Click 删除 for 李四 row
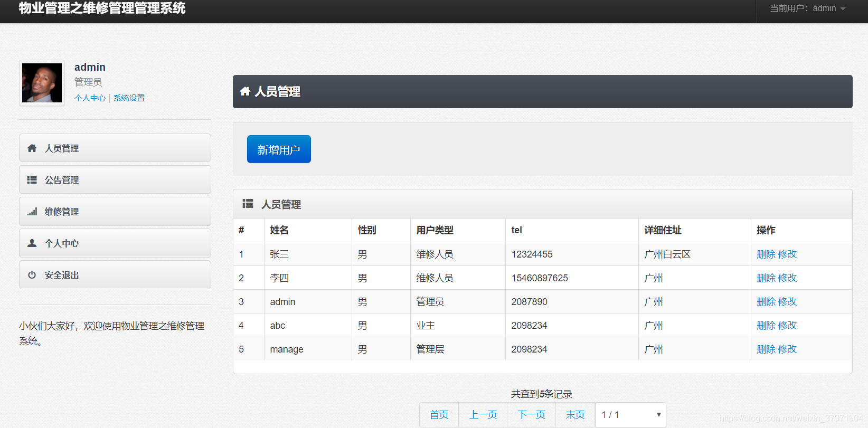The height and width of the screenshot is (428, 868). pos(766,278)
